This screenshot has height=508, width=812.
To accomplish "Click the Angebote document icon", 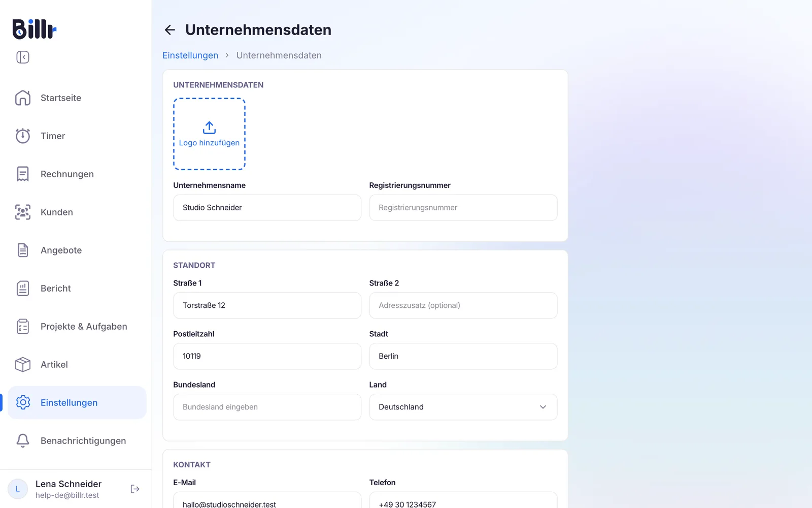I will 23,250.
